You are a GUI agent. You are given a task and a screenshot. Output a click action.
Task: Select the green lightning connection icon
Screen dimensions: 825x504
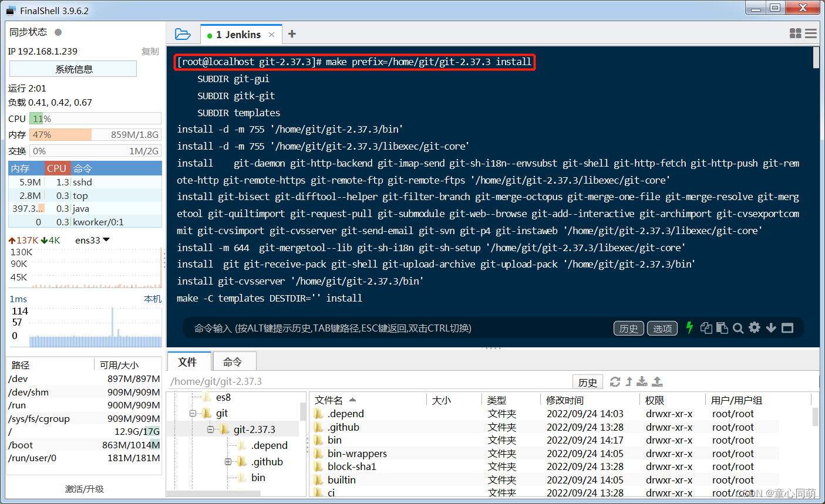click(690, 328)
